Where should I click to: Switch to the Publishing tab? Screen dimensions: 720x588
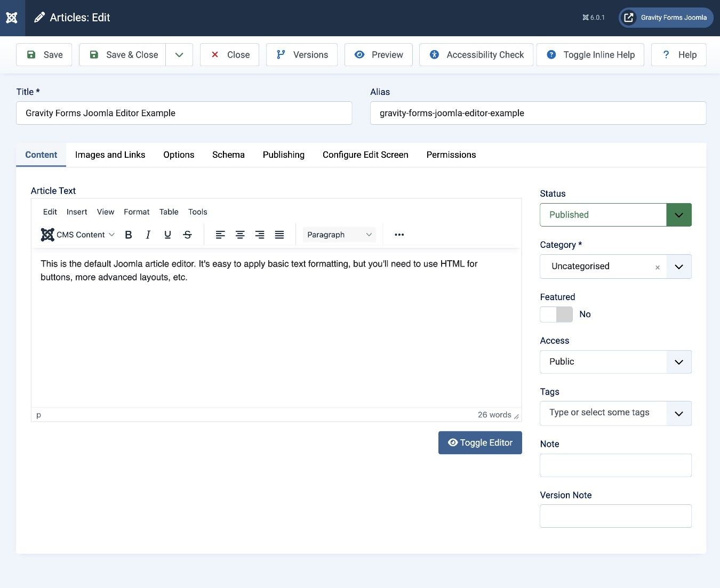click(x=283, y=155)
